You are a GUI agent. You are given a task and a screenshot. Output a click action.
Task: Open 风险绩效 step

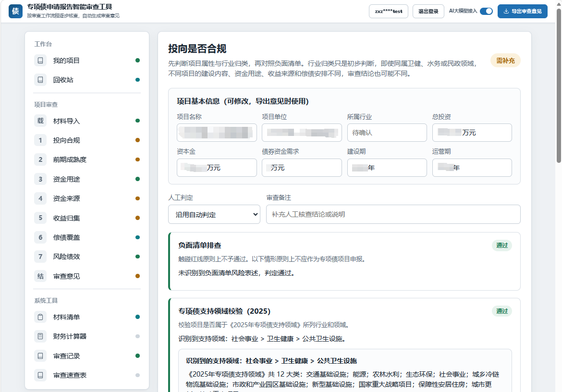tap(87, 257)
